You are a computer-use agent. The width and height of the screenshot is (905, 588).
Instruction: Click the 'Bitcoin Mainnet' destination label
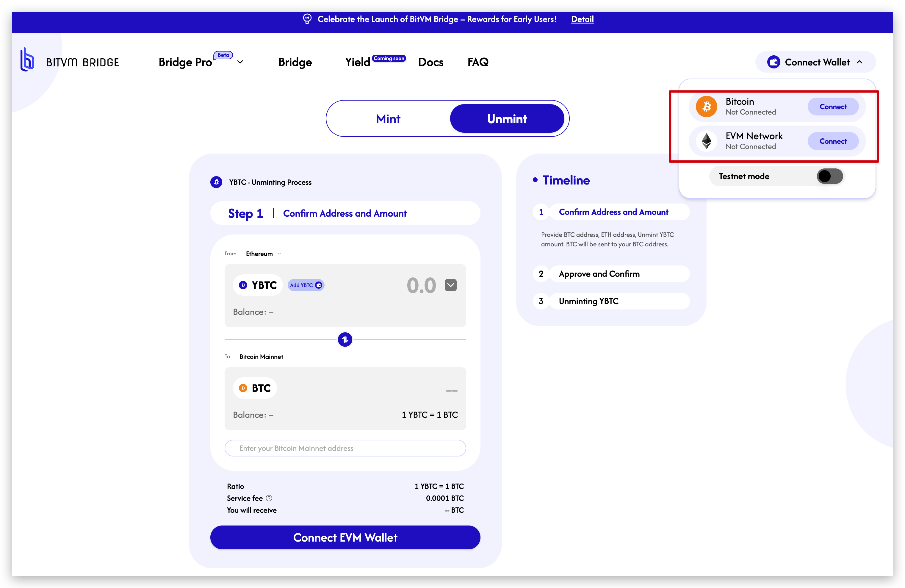[261, 357]
